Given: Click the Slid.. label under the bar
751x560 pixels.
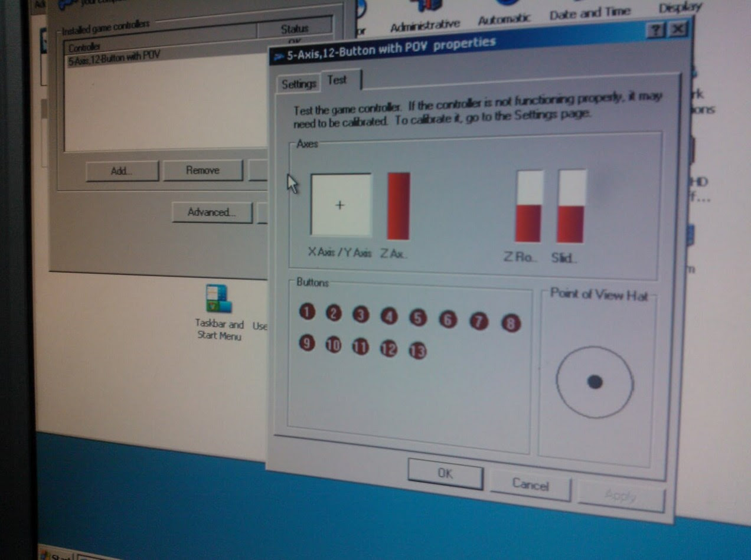Looking at the screenshot, I should click(563, 258).
